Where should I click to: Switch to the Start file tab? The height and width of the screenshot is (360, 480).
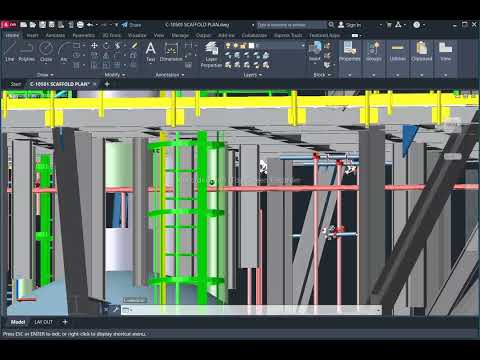click(x=16, y=84)
